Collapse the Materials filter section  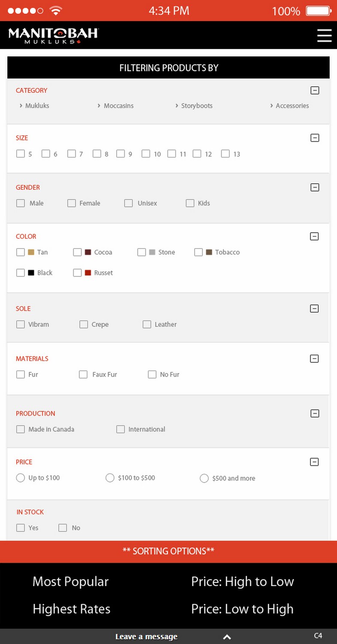point(315,358)
